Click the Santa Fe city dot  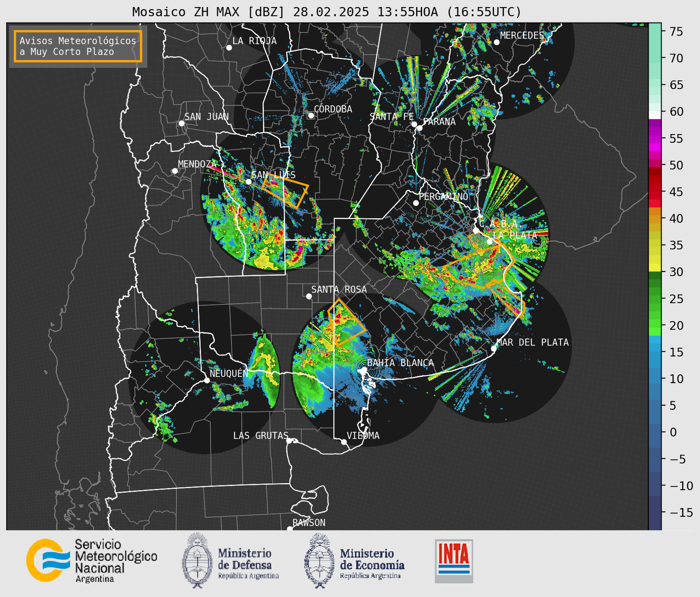[x=414, y=124]
